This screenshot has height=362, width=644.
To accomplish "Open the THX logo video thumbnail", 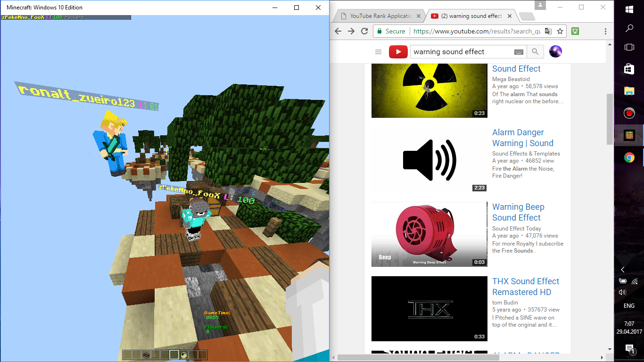I will [x=429, y=308].
